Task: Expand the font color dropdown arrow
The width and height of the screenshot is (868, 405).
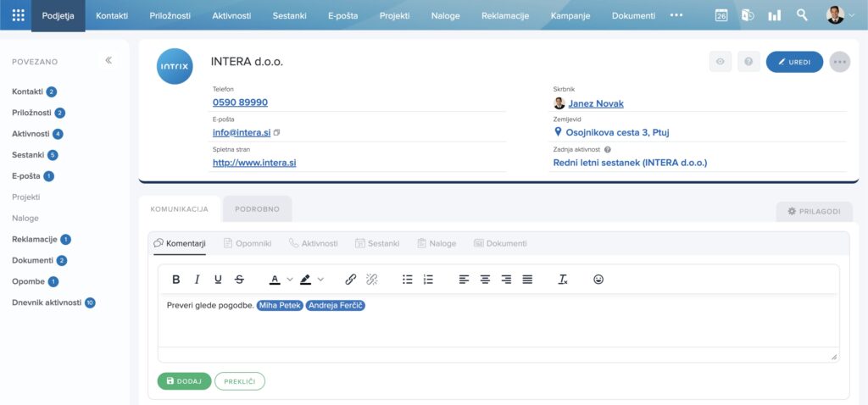Action: (x=290, y=280)
